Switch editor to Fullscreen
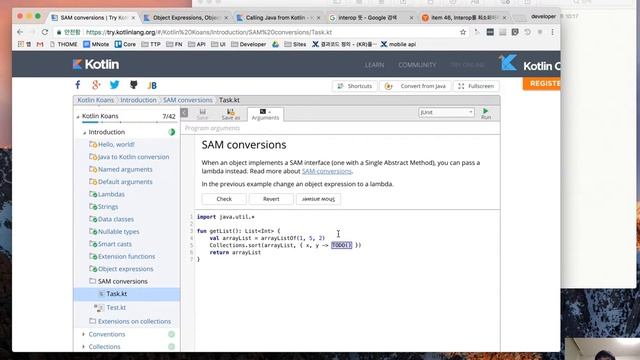640x360 pixels. 476,86
